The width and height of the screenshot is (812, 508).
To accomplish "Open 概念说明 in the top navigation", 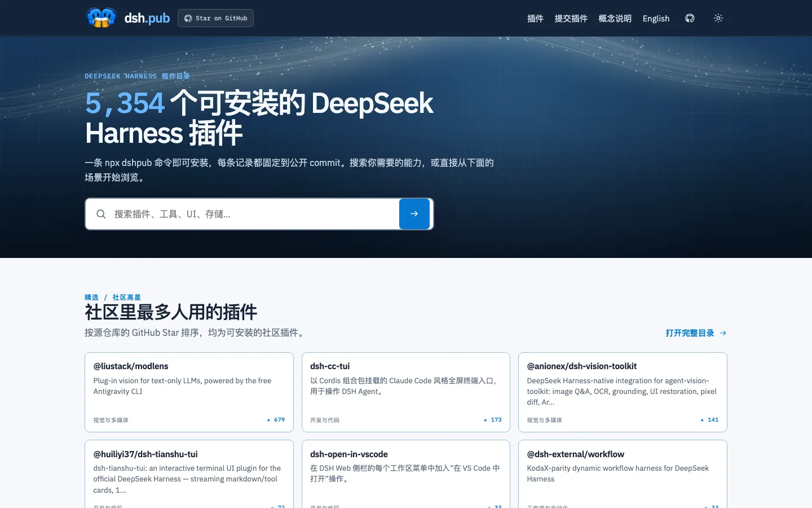I will [615, 19].
